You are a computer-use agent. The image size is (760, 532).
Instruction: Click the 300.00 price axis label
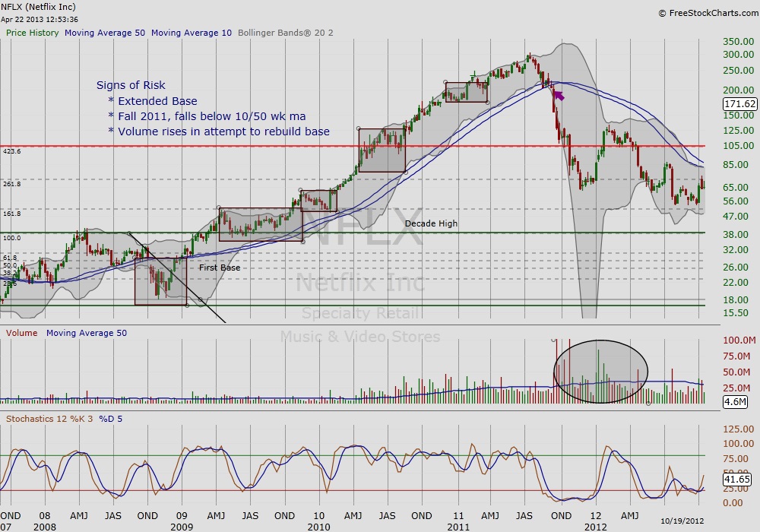[739, 54]
